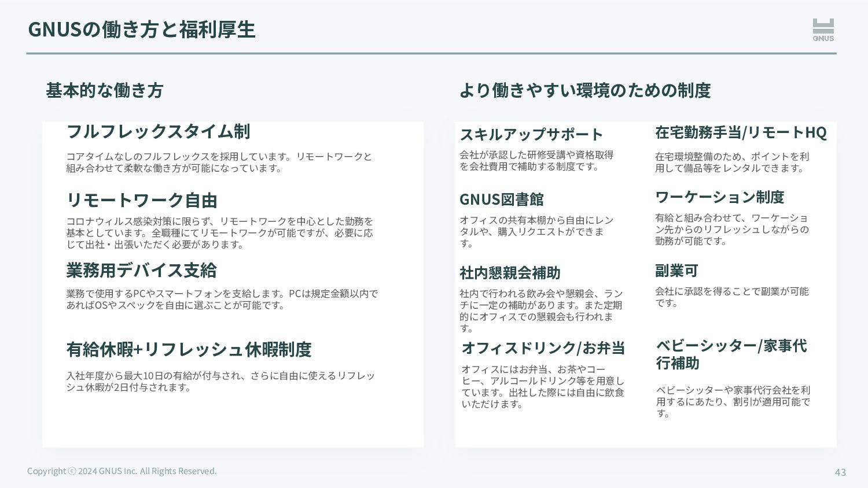Viewport: 868px width, 488px height.
Task: Click the 副業可 heading
Action: click(x=676, y=271)
